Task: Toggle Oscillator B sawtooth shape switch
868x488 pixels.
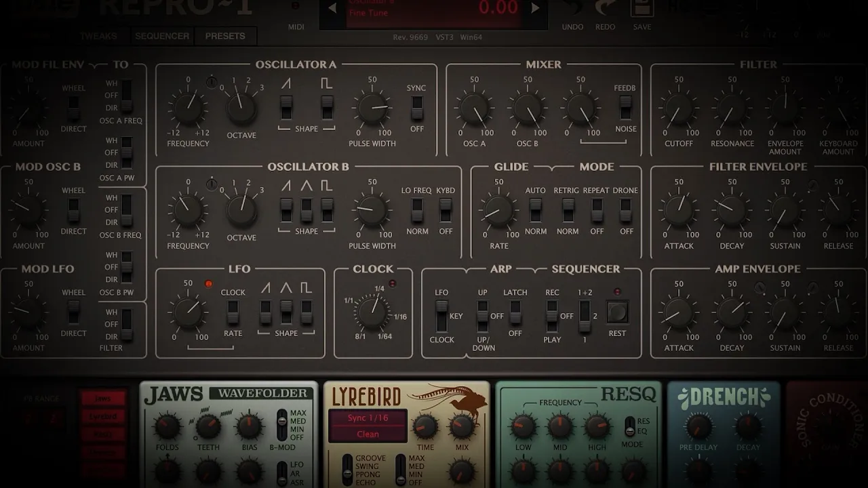Action: coord(286,210)
